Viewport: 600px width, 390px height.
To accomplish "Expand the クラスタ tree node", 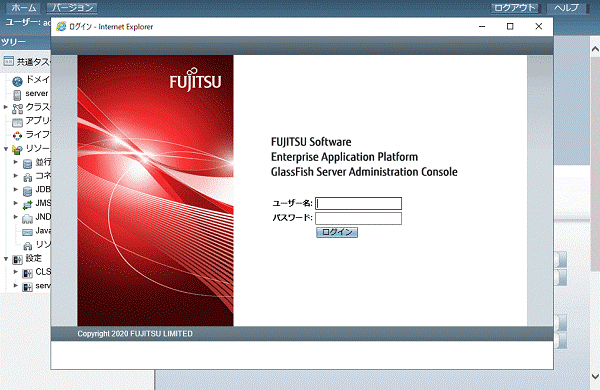I will tap(5, 107).
